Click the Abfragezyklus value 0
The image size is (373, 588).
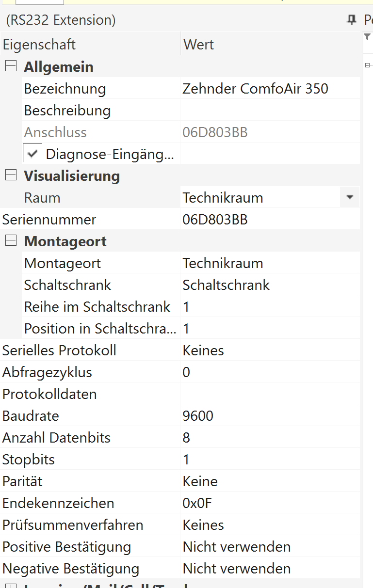click(187, 372)
